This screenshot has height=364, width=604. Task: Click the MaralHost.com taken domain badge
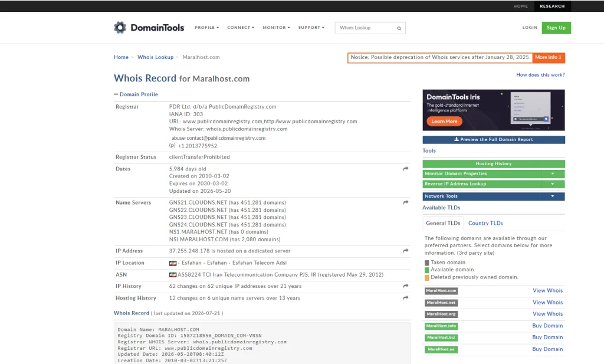tap(441, 291)
